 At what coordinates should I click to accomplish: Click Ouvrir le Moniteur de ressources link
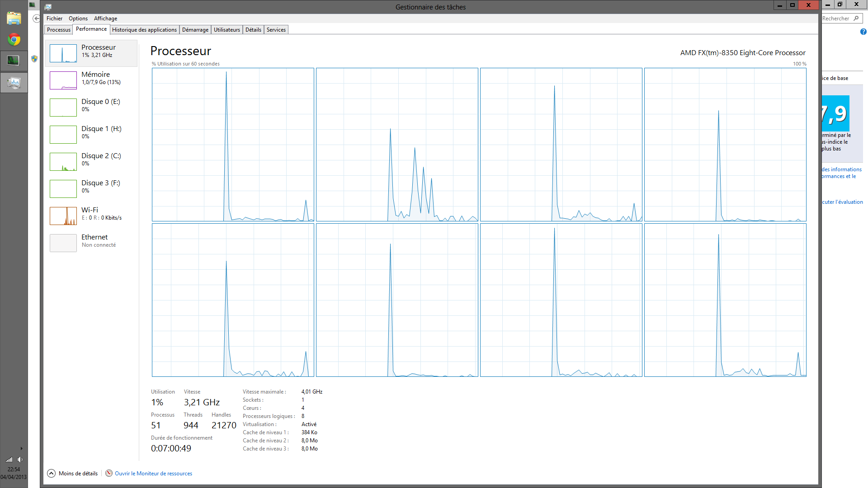click(x=153, y=474)
